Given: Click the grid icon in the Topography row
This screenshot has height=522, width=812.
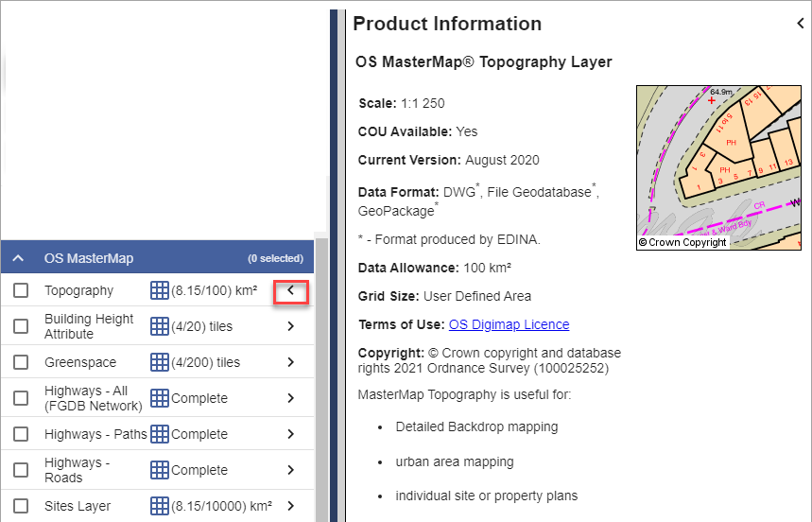Looking at the screenshot, I should click(x=160, y=290).
